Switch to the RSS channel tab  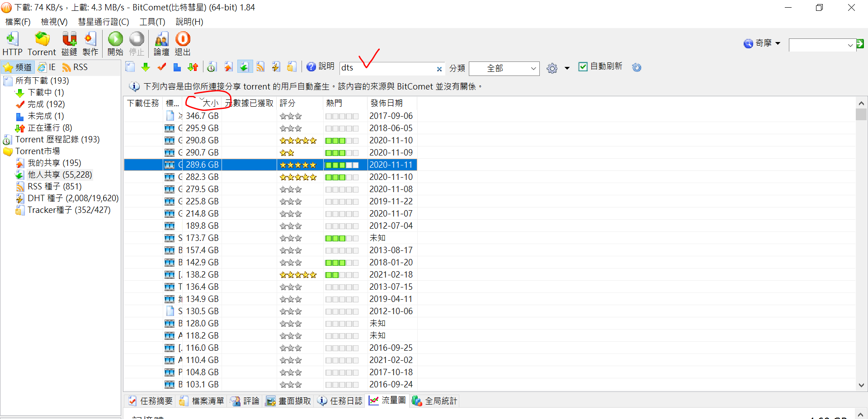click(x=75, y=67)
